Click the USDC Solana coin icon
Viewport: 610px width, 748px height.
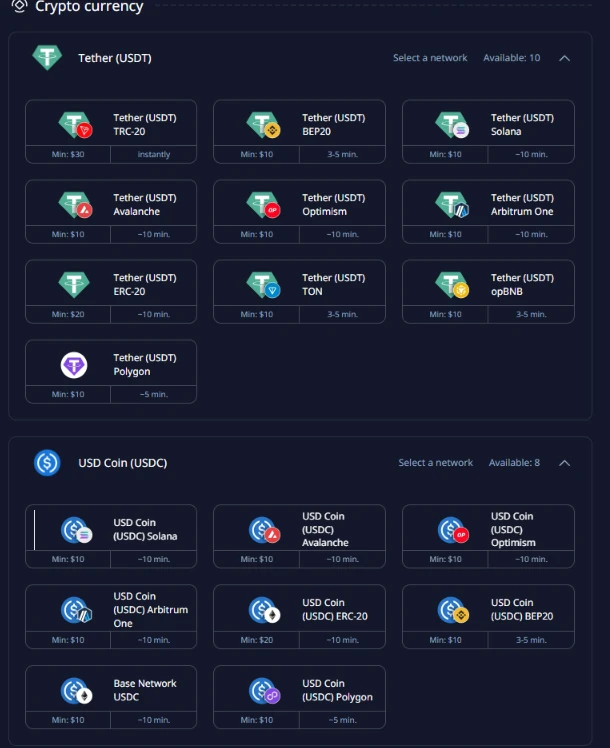(x=76, y=530)
